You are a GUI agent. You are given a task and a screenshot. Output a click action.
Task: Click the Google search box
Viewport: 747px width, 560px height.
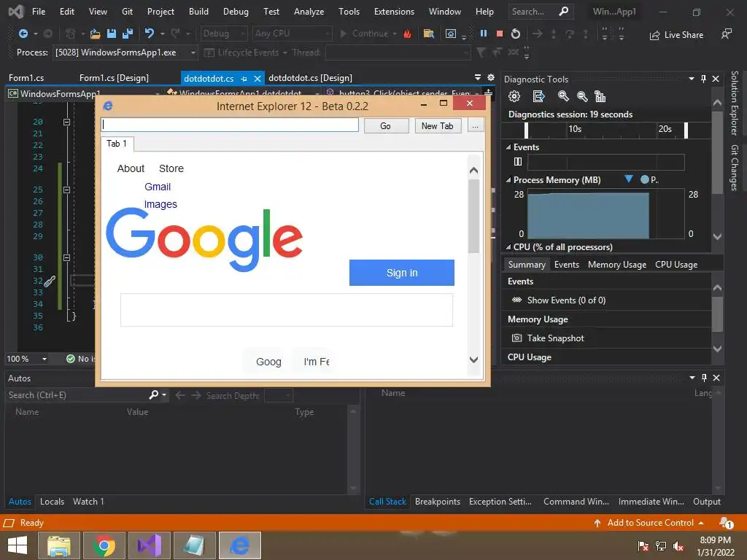point(286,310)
